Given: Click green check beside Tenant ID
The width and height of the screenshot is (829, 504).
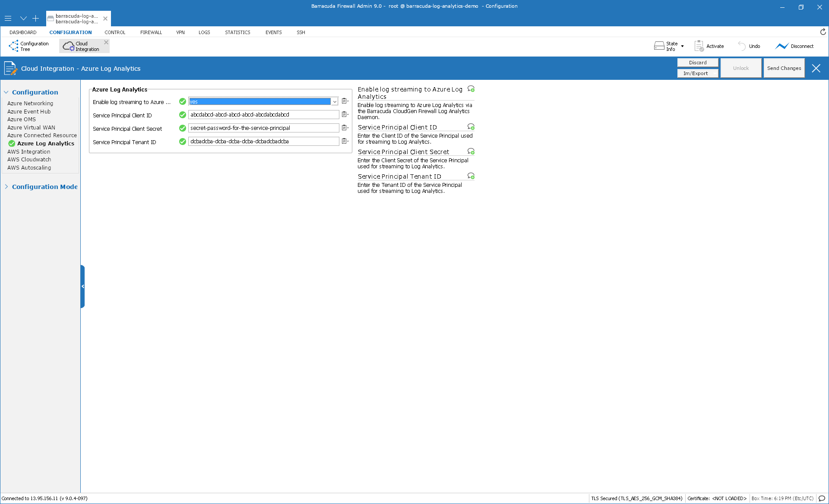Looking at the screenshot, I should pyautogui.click(x=183, y=142).
